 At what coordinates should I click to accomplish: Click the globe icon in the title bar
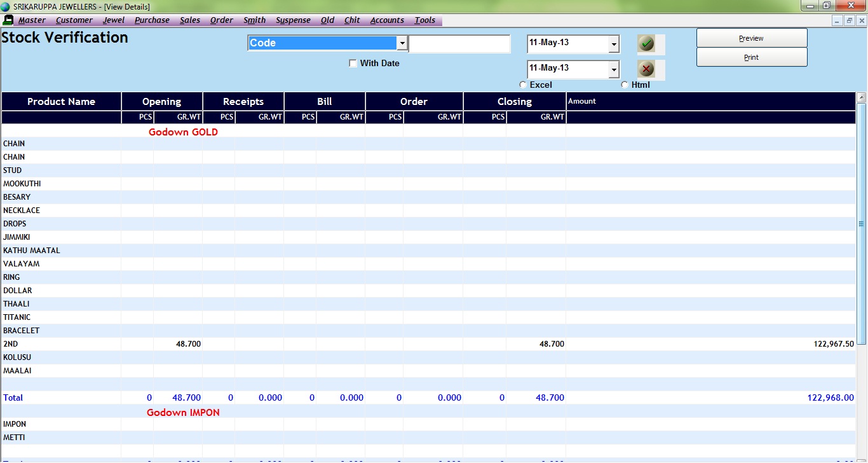[6, 6]
